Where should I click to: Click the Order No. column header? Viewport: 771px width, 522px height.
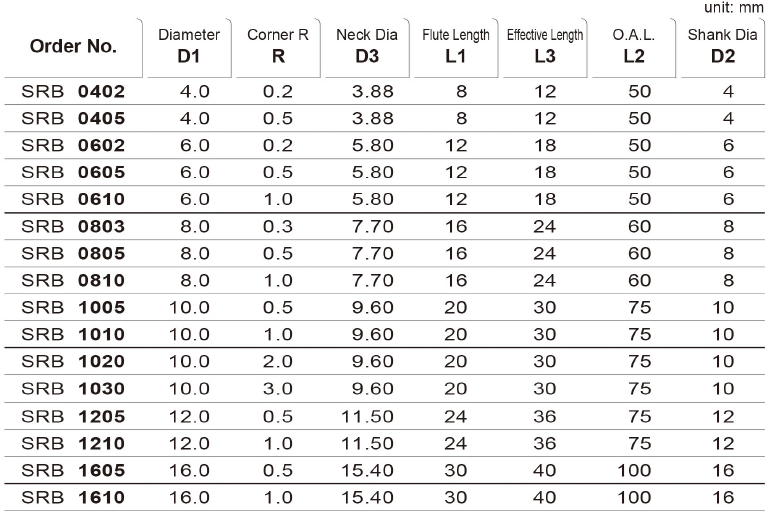pos(73,46)
